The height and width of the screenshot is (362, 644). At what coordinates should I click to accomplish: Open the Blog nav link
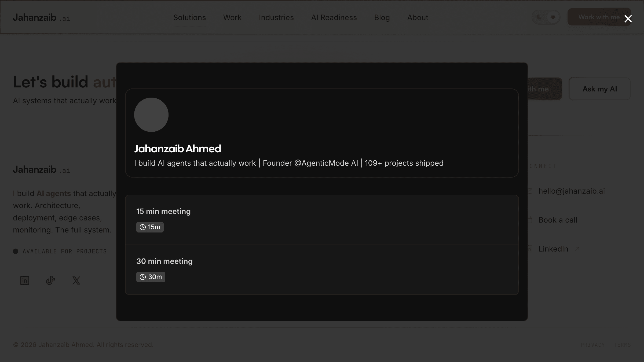tap(382, 18)
